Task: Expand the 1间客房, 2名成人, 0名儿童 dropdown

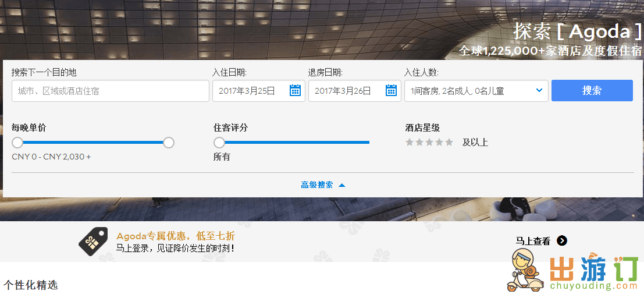Action: [x=476, y=91]
